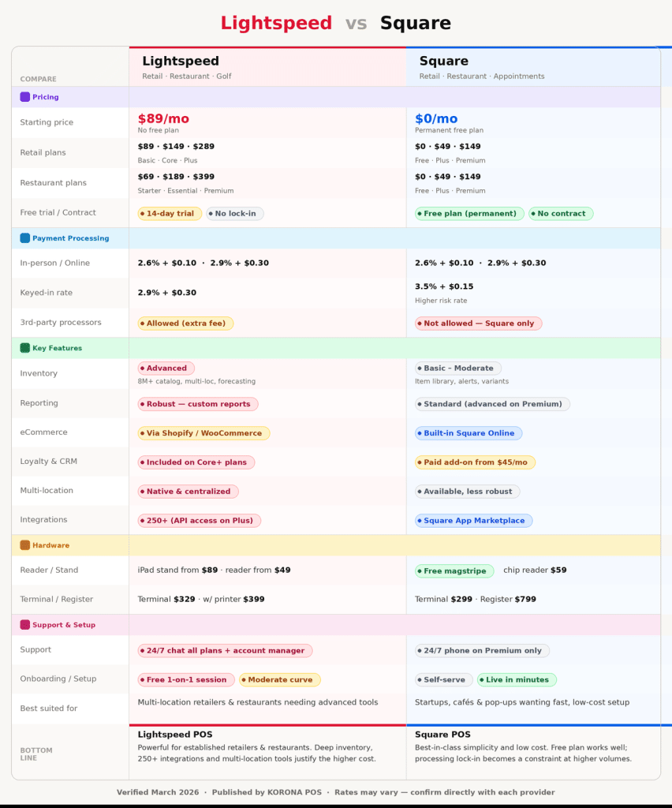Click the 14-day trial badge

pos(170,214)
